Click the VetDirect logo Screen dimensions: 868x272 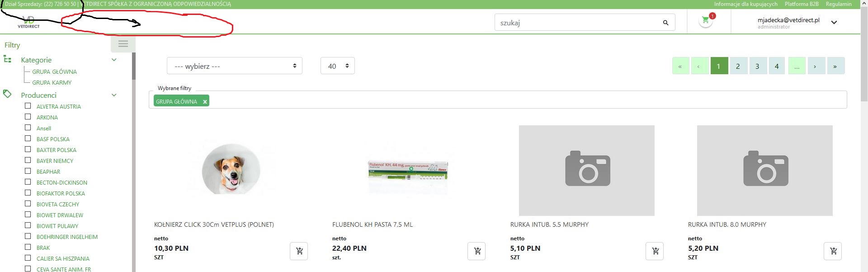28,22
